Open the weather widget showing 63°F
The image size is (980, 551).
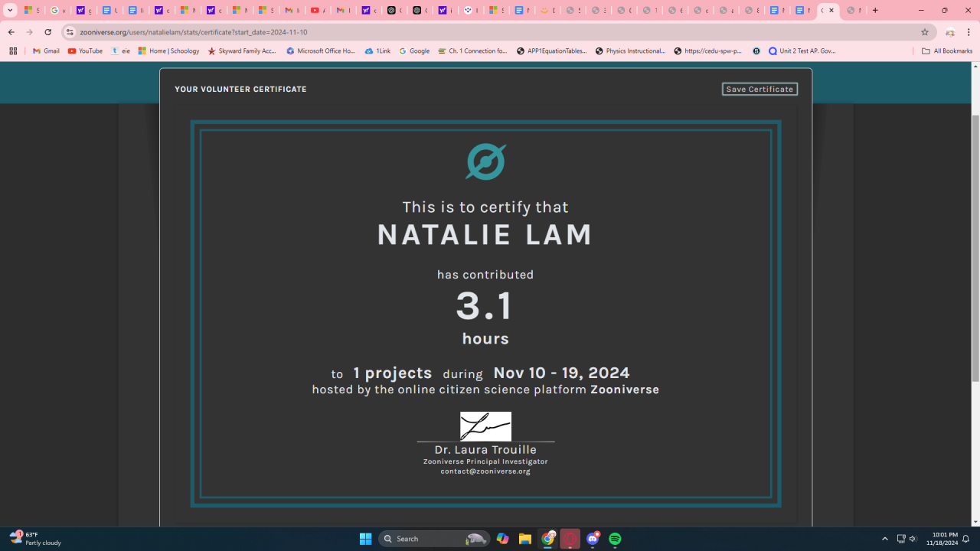point(35,539)
